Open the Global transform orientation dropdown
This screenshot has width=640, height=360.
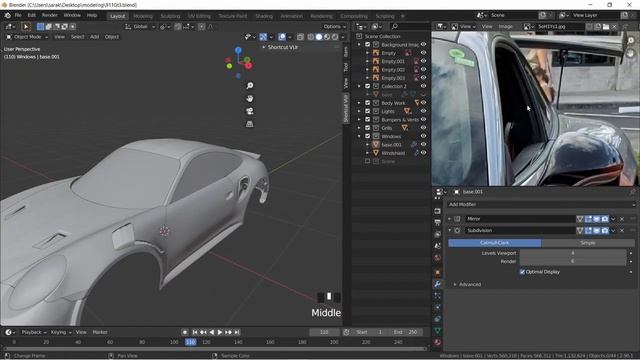click(x=140, y=27)
